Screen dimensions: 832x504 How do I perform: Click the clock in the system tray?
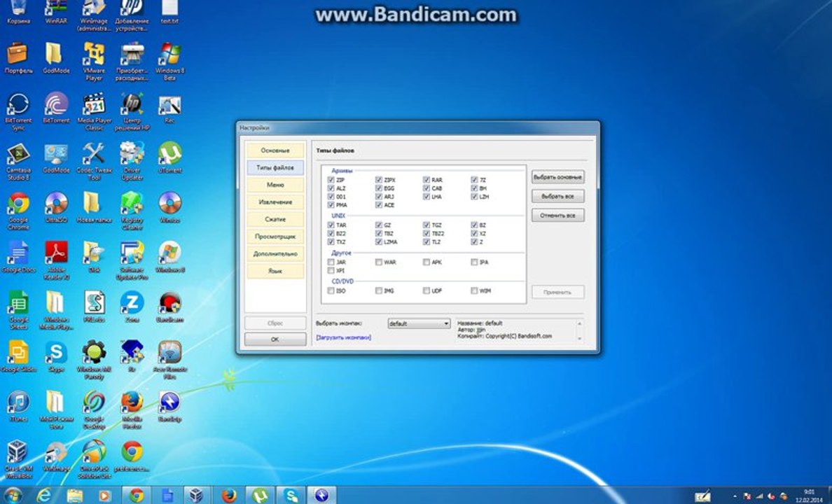[809, 496]
